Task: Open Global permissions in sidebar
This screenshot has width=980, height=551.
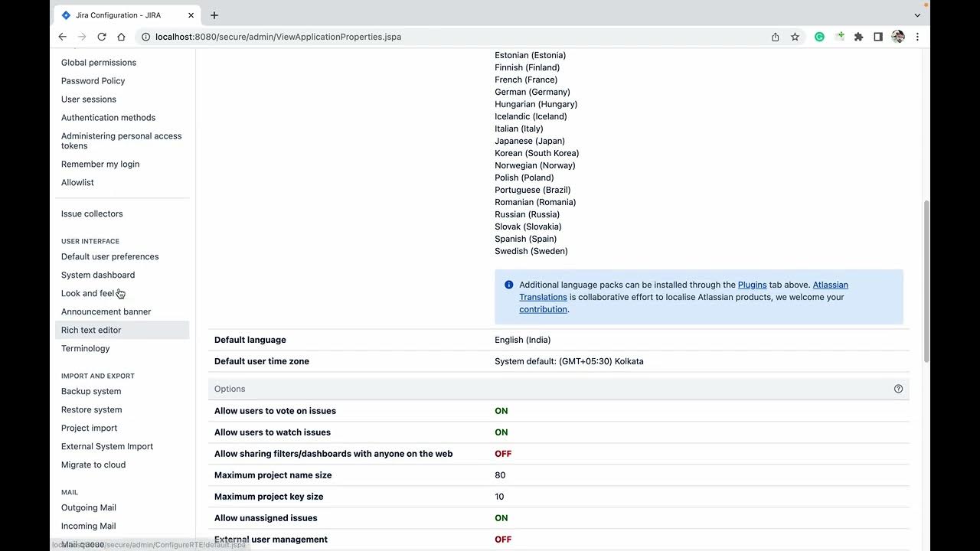Action: coord(99,63)
